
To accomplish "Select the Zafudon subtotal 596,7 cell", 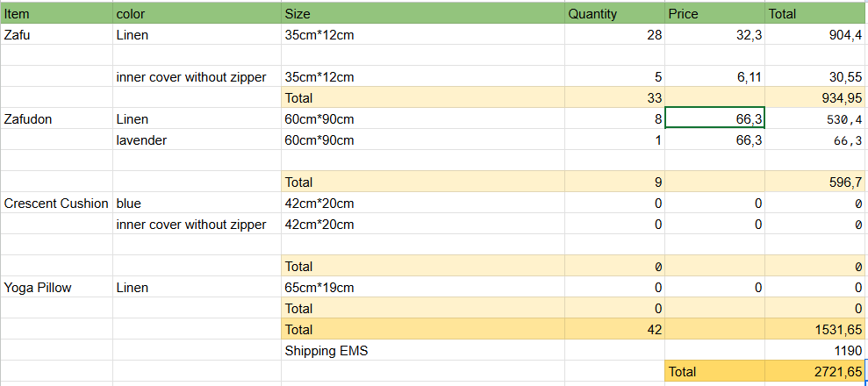I will [x=816, y=182].
